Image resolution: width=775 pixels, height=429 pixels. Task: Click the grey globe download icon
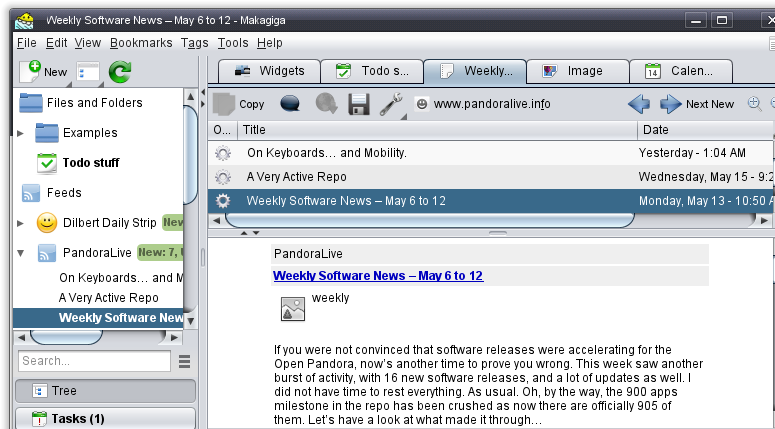pyautogui.click(x=326, y=104)
